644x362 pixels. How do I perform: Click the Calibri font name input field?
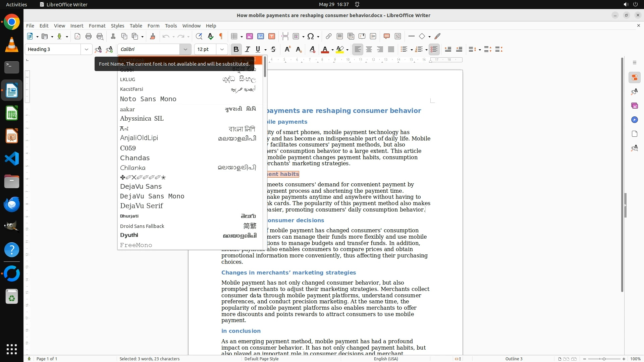149,50
